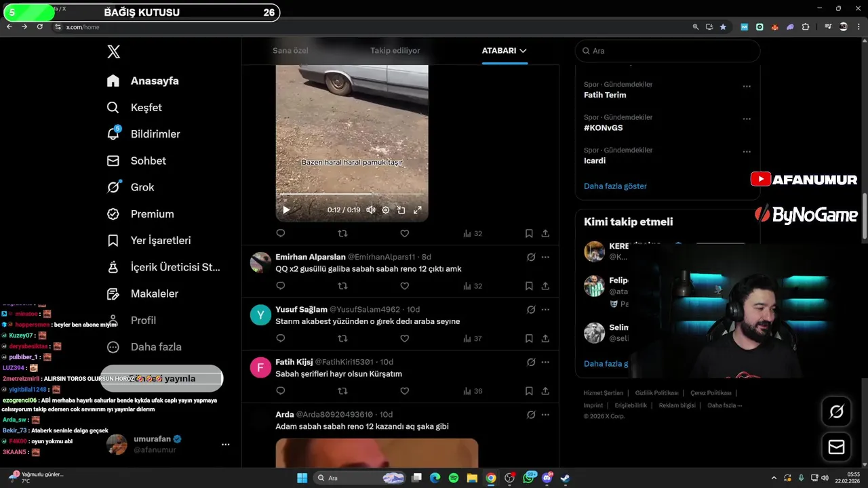Expand the video to fullscreen
The image size is (868, 488).
[x=418, y=210]
